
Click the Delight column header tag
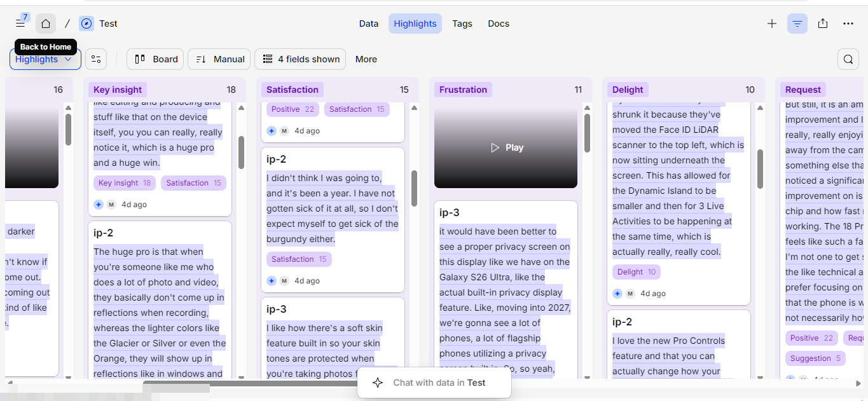(x=628, y=90)
